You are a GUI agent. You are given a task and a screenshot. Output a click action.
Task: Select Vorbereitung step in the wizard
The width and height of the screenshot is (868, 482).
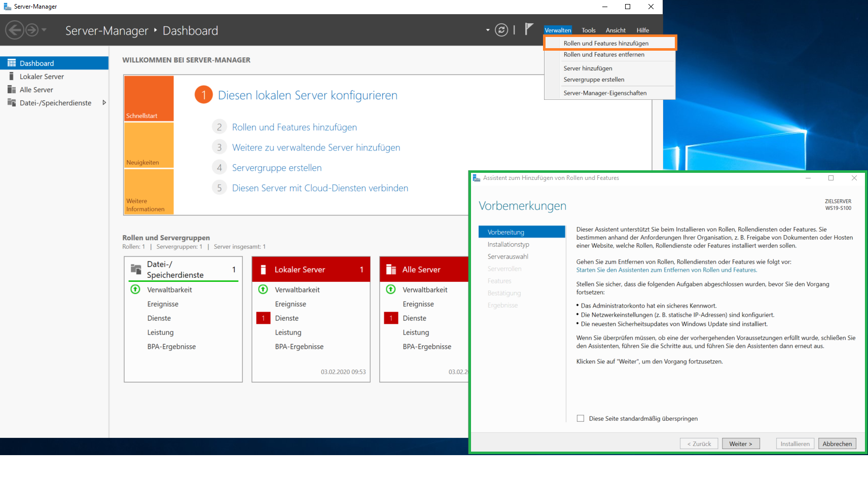click(522, 232)
